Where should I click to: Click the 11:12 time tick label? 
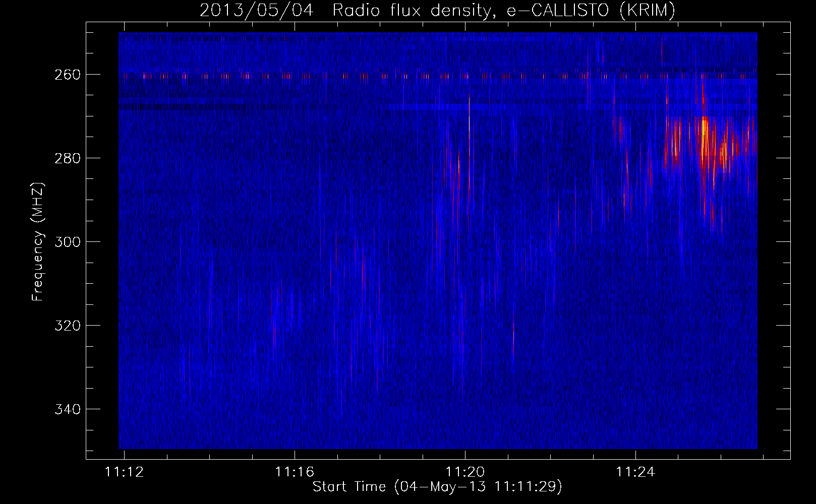124,472
